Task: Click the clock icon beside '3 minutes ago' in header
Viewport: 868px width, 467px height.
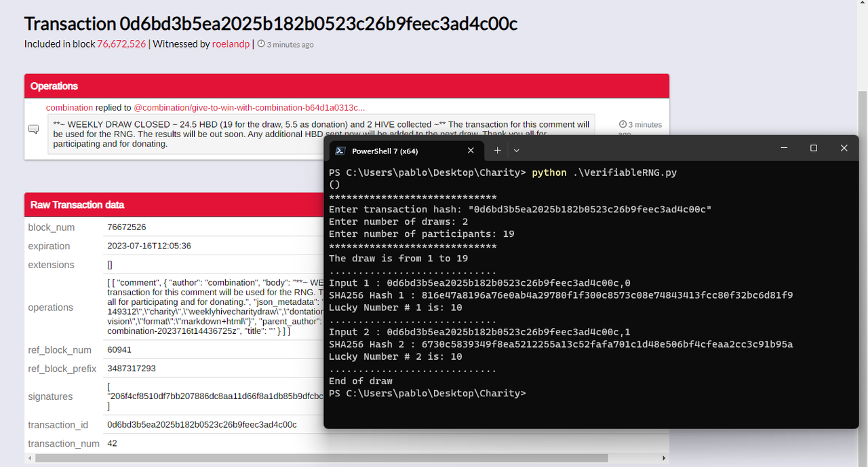Action: (261, 44)
